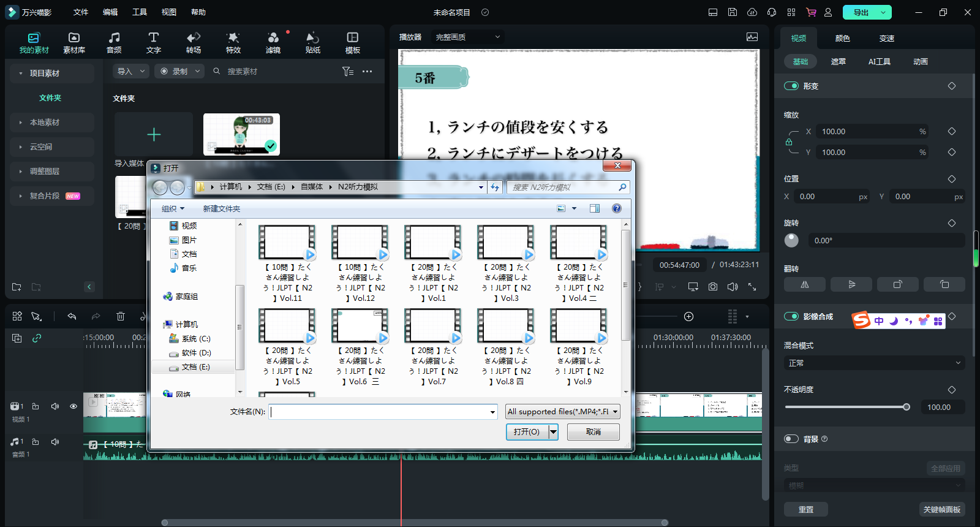Toggle the 形变 switch off
The image size is (980, 527).
point(791,86)
